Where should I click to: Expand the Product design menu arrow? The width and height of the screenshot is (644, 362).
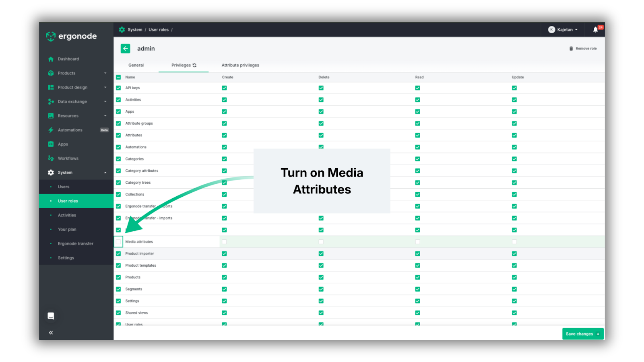pos(105,87)
